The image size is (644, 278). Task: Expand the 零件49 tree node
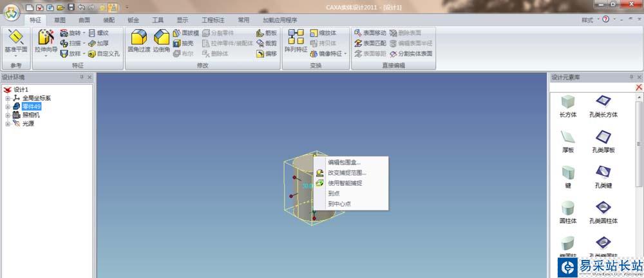pos(7,107)
